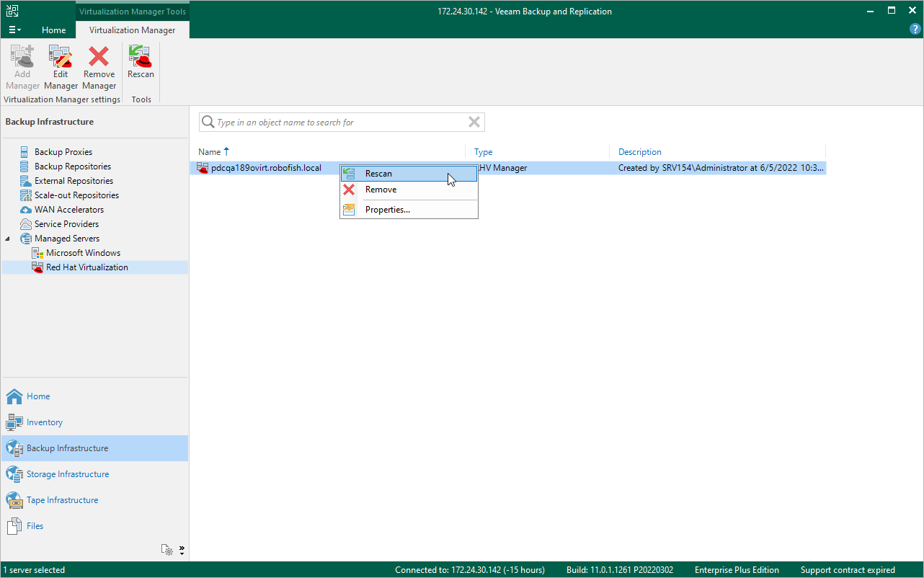Click the Backup Infrastructure view icon

[x=14, y=448]
